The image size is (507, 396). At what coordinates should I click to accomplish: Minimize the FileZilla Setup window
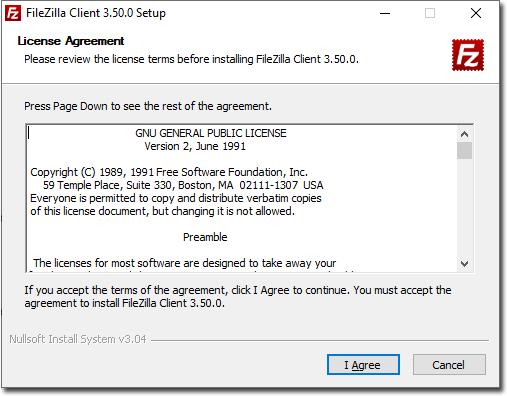tap(385, 13)
